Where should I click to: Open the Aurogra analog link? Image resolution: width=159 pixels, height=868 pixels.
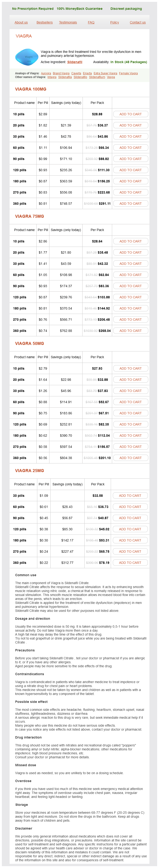46,73
